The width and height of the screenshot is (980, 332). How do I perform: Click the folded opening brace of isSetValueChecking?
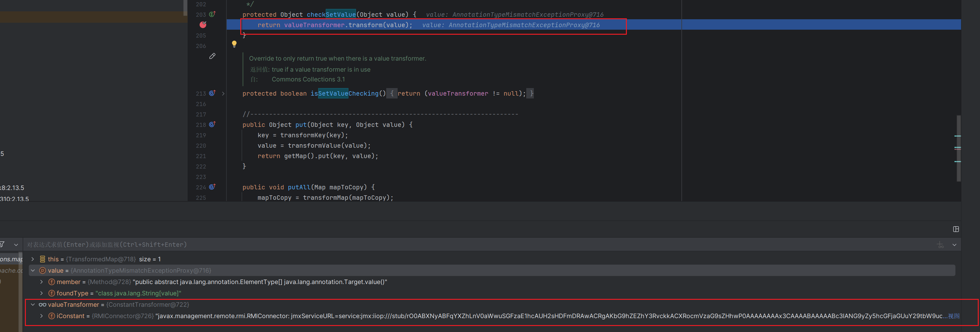click(x=392, y=93)
